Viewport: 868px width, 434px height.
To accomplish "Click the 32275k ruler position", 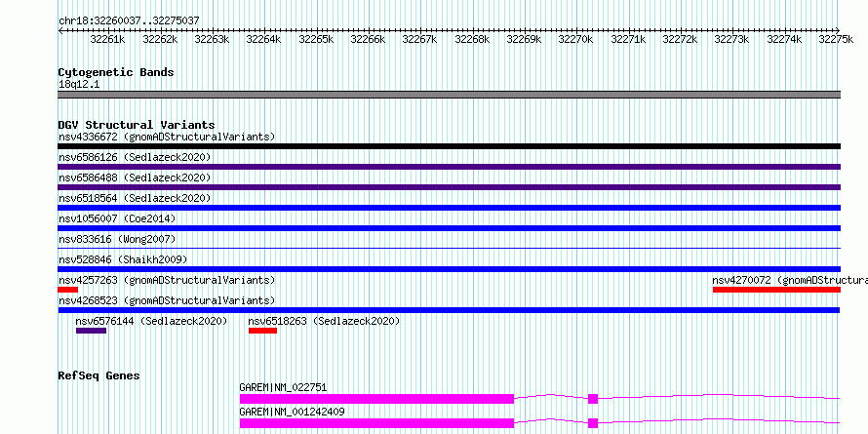I will tap(836, 39).
